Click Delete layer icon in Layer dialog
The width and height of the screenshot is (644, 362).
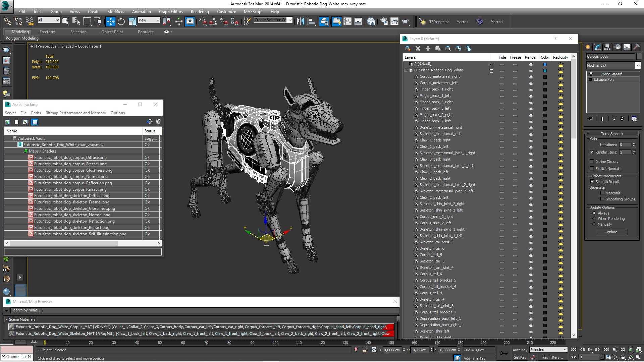(x=418, y=48)
